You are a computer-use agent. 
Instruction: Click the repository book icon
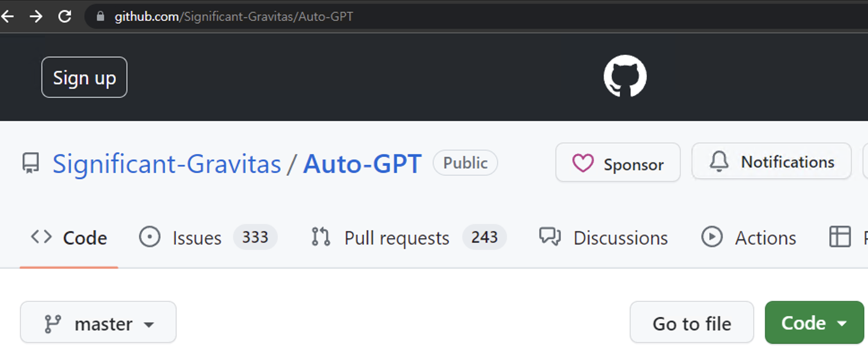click(31, 163)
